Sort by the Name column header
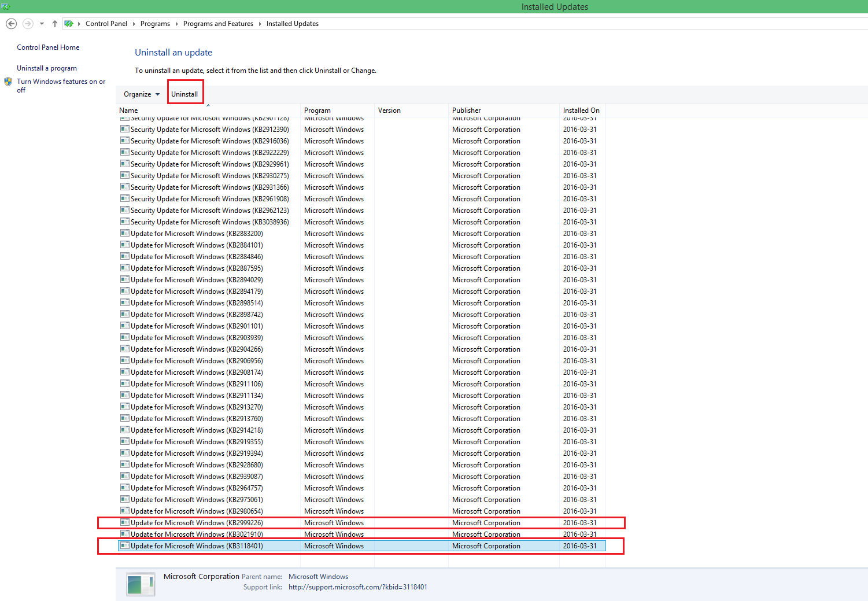 (208, 110)
